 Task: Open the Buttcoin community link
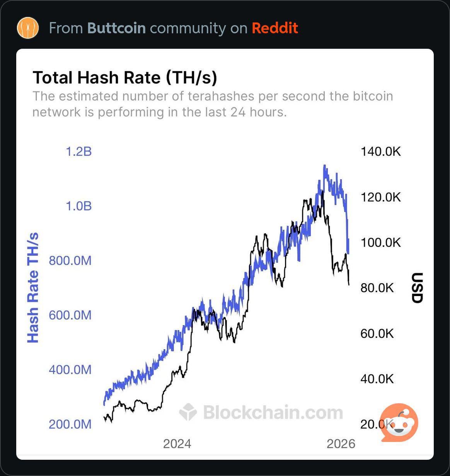click(116, 28)
